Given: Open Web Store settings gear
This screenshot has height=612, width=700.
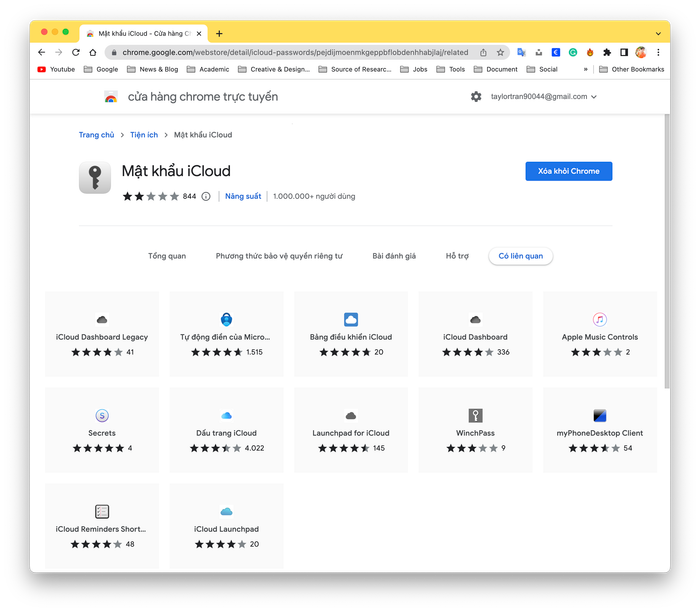Looking at the screenshot, I should (x=476, y=96).
